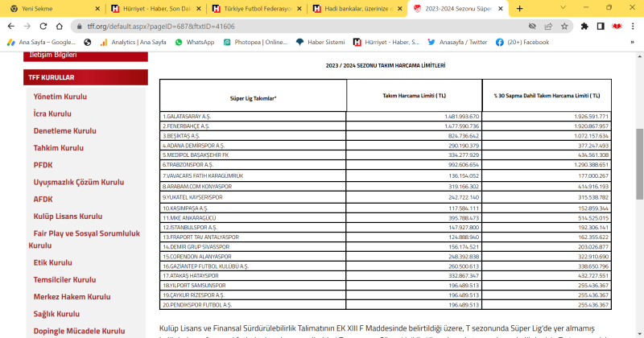The height and width of the screenshot is (338, 644).
Task: Open the Dopingle Mücadele Kurulu link
Action: click(79, 331)
